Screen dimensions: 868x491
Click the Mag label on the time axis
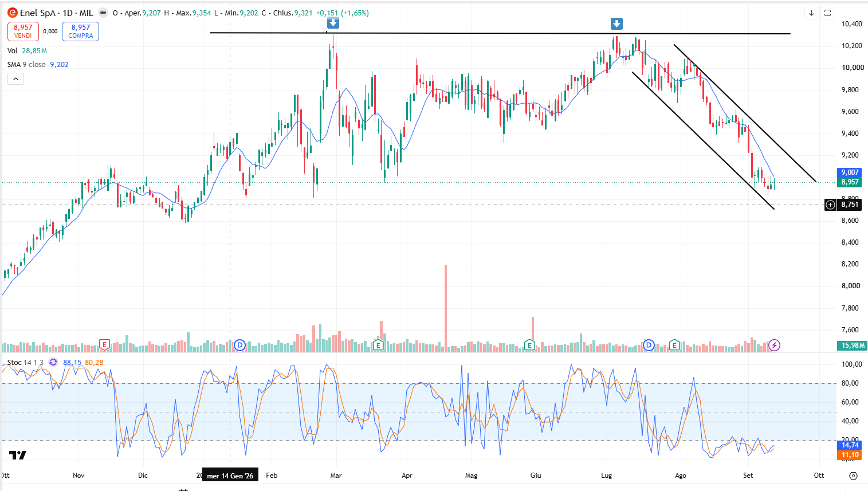[x=471, y=476]
